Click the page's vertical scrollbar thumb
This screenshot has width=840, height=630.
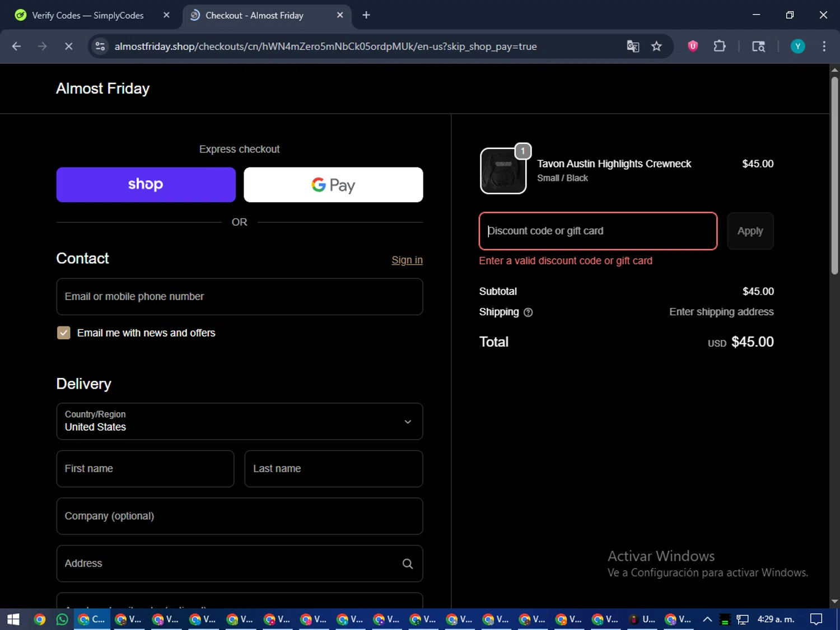834,175
